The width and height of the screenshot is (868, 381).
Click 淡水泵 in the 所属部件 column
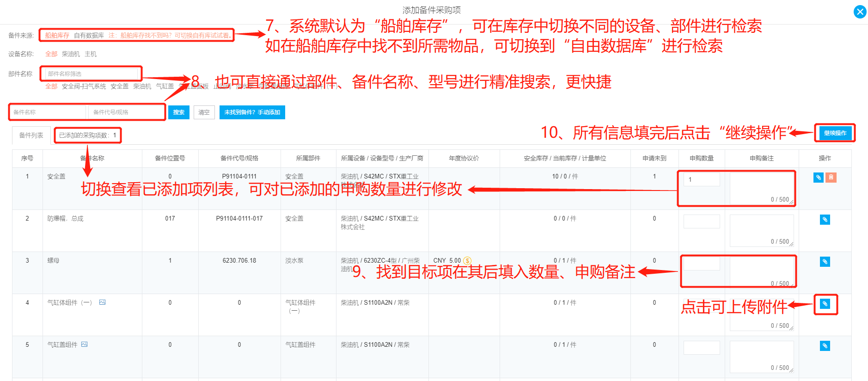pyautogui.click(x=294, y=260)
